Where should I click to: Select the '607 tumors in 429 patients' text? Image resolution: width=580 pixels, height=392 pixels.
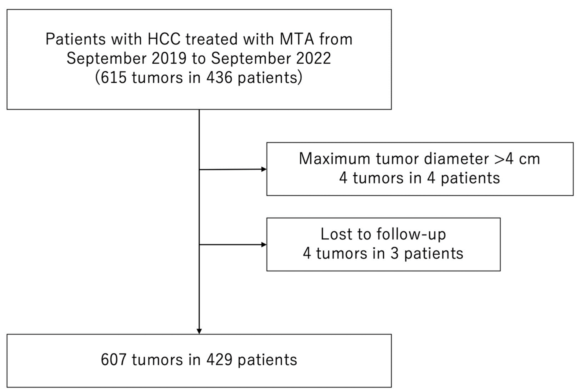(199, 360)
